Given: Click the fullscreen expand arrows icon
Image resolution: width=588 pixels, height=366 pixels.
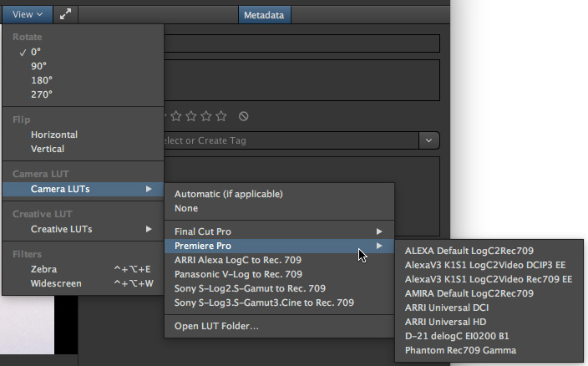Looking at the screenshot, I should (65, 15).
